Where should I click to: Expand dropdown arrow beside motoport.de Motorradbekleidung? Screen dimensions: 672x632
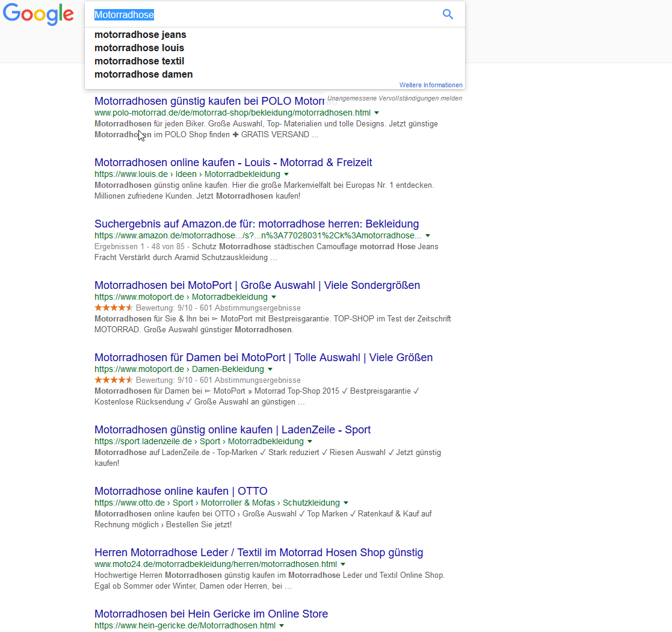(x=274, y=297)
